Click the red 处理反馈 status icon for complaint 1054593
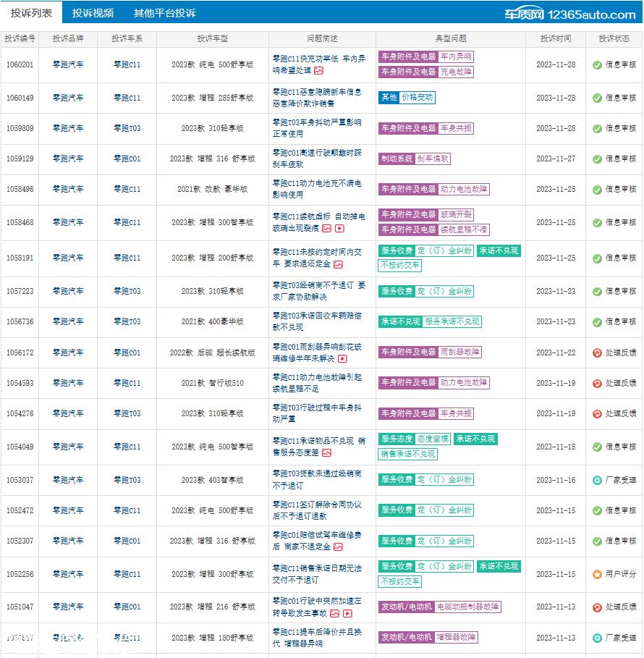644x658 pixels. 597,384
